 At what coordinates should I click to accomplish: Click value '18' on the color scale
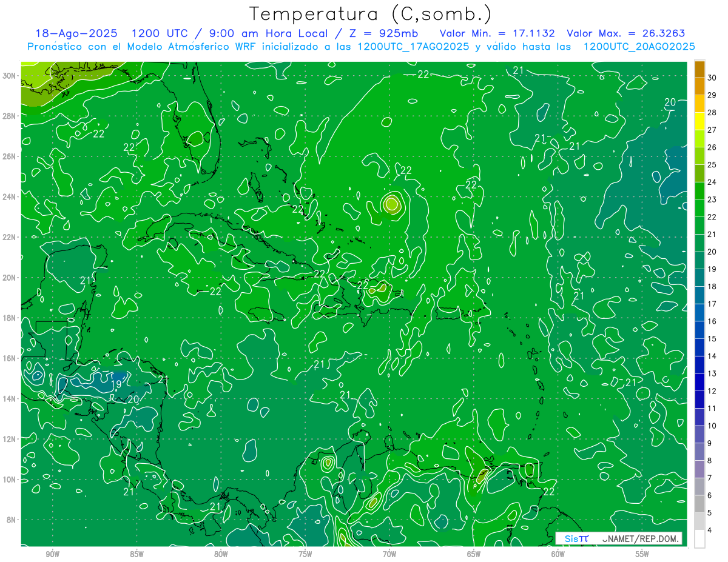[x=712, y=286]
